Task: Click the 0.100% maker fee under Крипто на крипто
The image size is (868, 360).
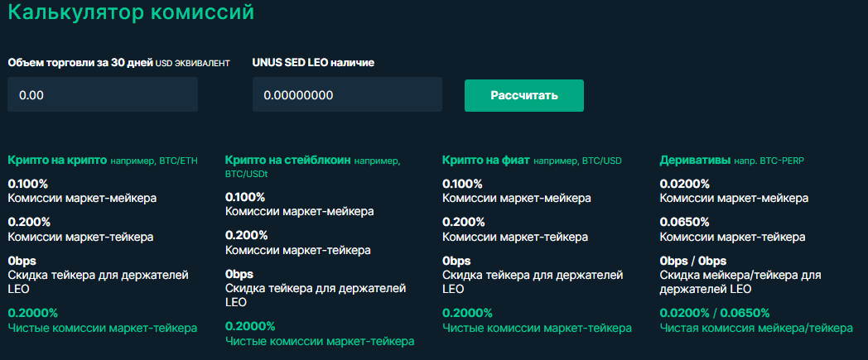Action: click(29, 184)
